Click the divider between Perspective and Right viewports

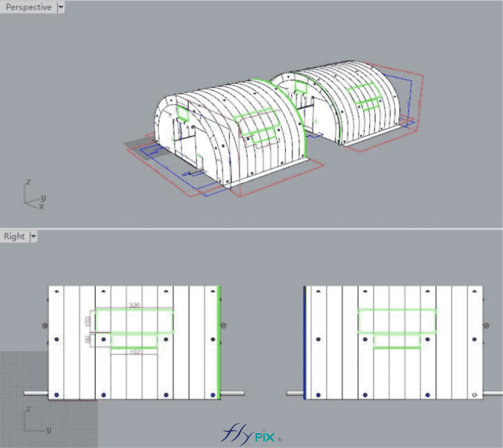click(x=251, y=229)
